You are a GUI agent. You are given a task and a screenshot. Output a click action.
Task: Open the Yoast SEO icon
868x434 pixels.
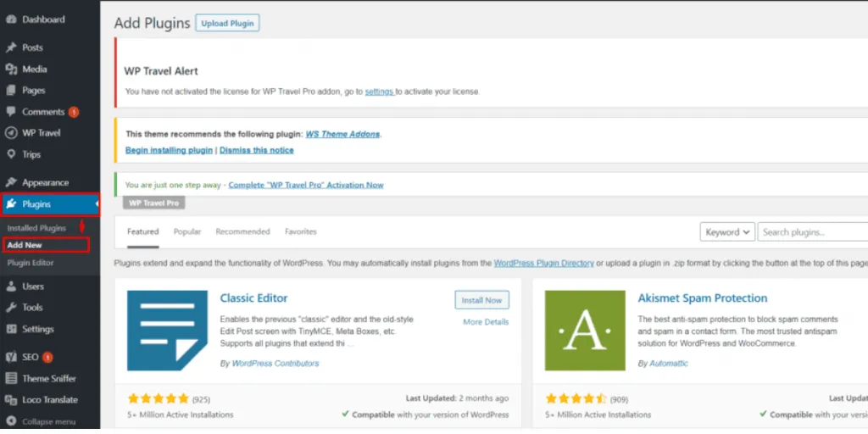(11, 357)
